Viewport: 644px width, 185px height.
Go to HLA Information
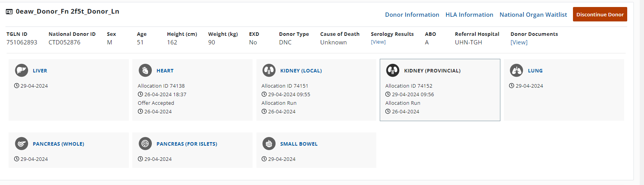tap(470, 15)
